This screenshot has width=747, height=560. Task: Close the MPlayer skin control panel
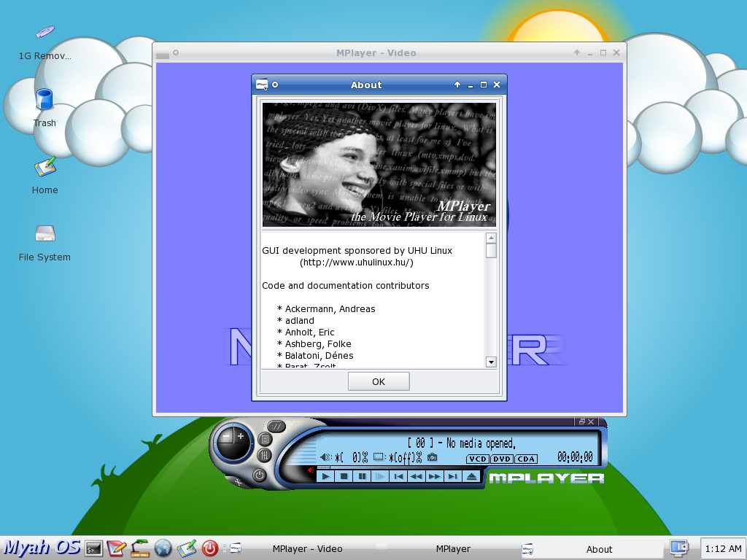(591, 421)
